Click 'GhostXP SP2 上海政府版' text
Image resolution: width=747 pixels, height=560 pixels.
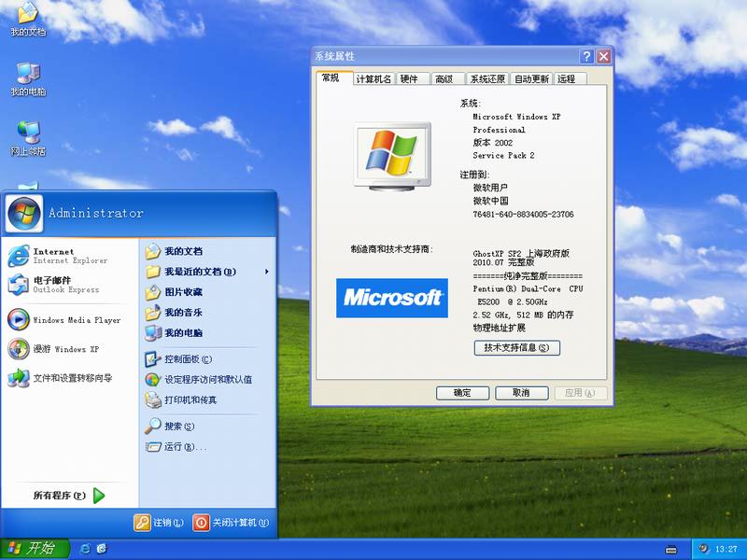click(521, 253)
